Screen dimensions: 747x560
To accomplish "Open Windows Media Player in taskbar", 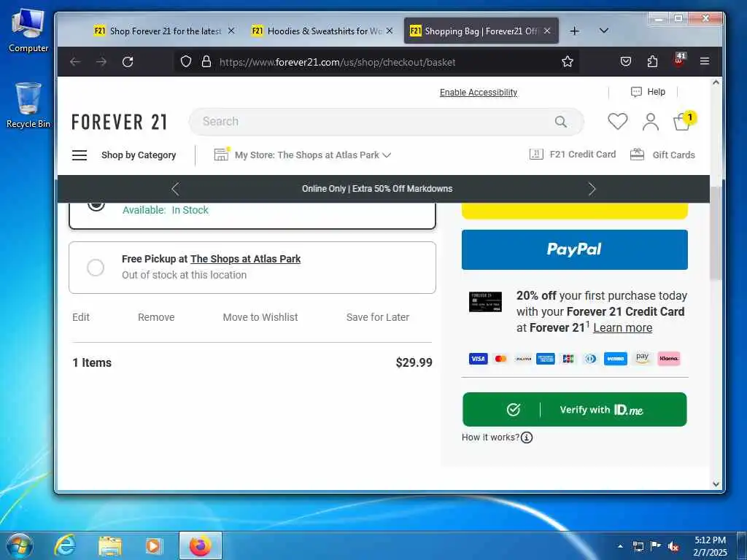I will click(x=153, y=545).
